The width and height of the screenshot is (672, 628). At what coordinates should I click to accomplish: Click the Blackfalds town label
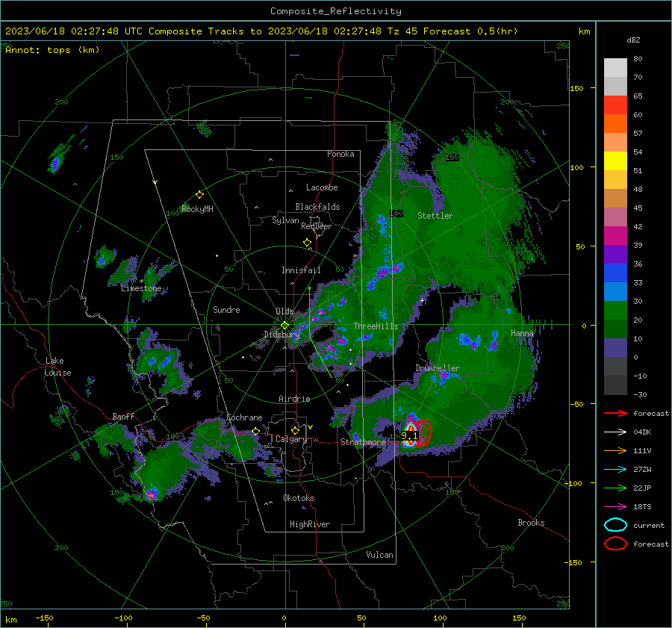click(x=317, y=207)
